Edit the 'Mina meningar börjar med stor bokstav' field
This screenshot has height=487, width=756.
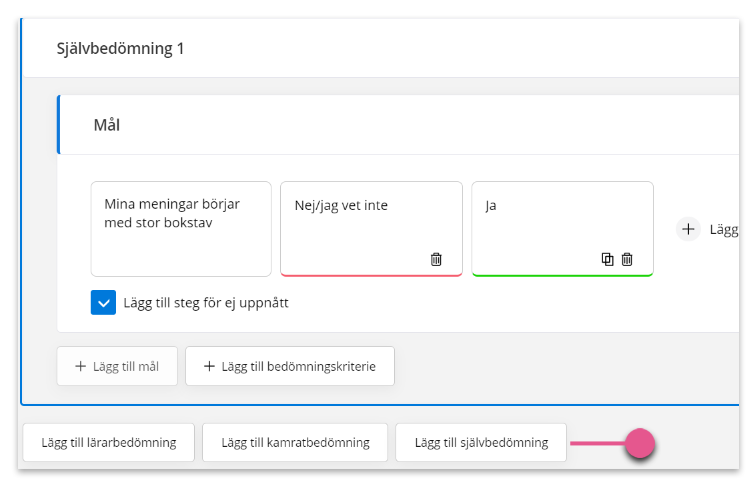tap(181, 229)
